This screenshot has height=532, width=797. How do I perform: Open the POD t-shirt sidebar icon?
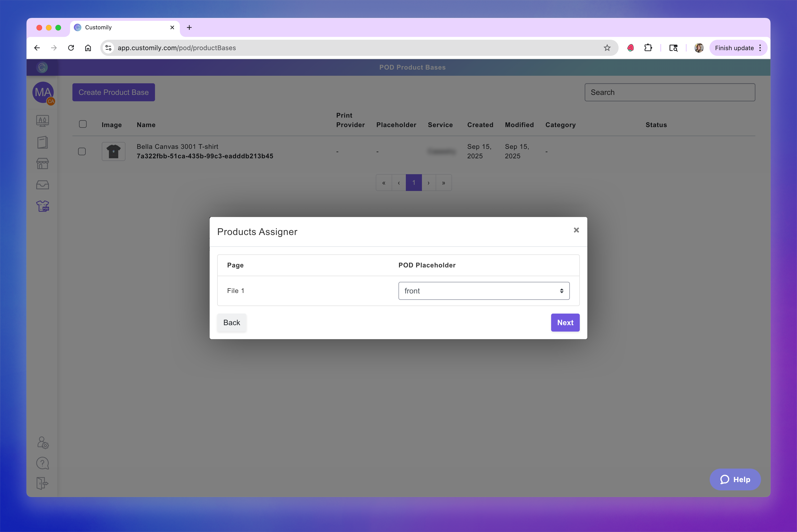point(43,206)
